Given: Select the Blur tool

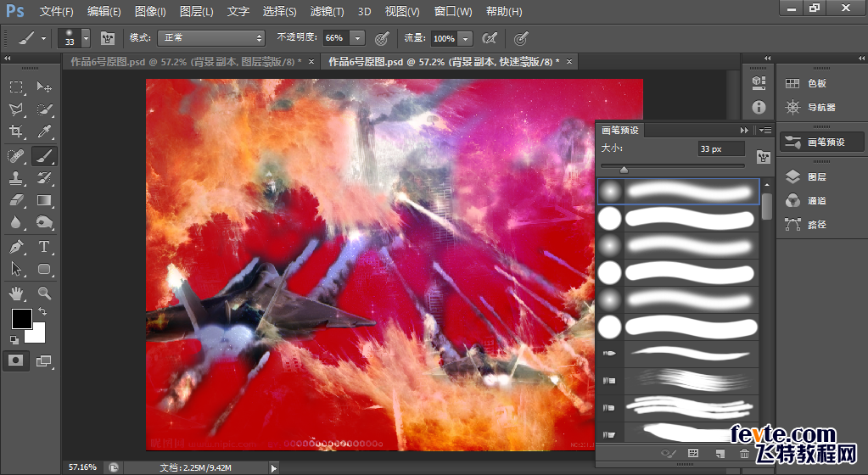Looking at the screenshot, I should [x=16, y=222].
